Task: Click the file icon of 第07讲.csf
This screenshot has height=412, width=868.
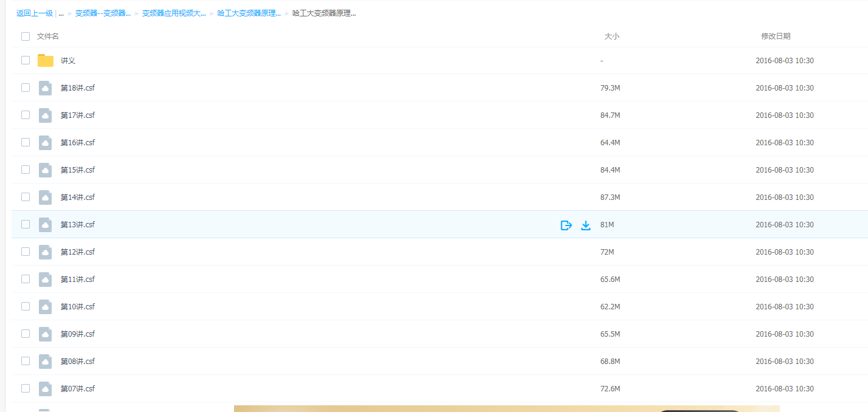Action: point(46,389)
